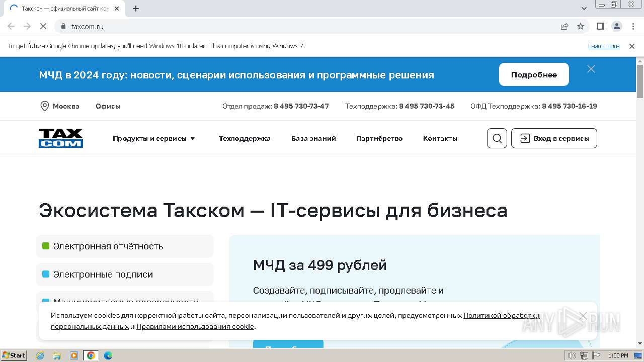
Task: Click support phone 8 495 730-73-45
Action: coord(427,106)
